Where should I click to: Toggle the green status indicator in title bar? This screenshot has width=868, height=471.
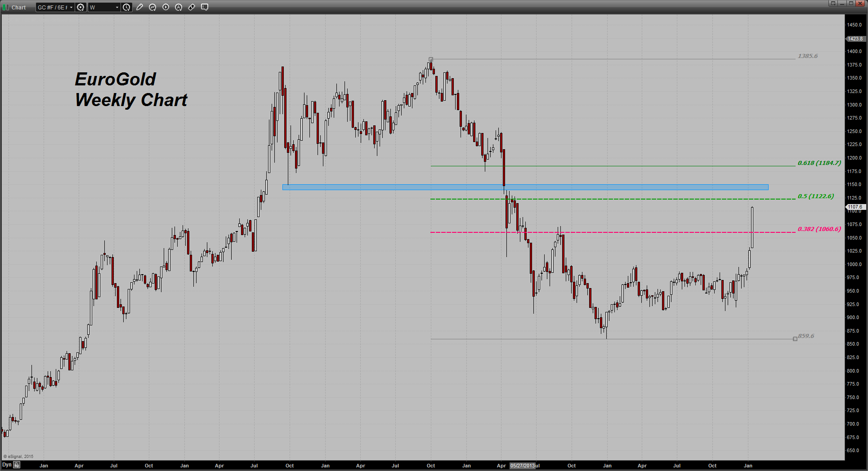(x=4, y=7)
